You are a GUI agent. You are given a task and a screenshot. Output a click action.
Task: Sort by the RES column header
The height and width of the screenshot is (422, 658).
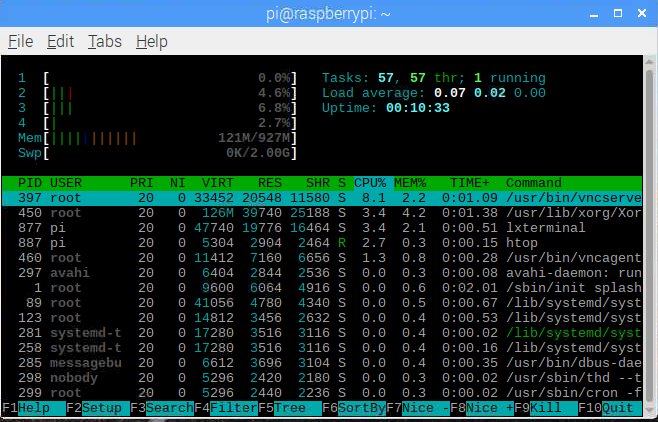(270, 183)
